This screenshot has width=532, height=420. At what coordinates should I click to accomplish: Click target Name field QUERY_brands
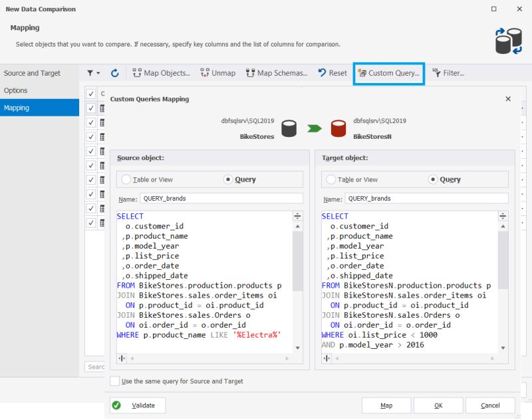point(426,198)
